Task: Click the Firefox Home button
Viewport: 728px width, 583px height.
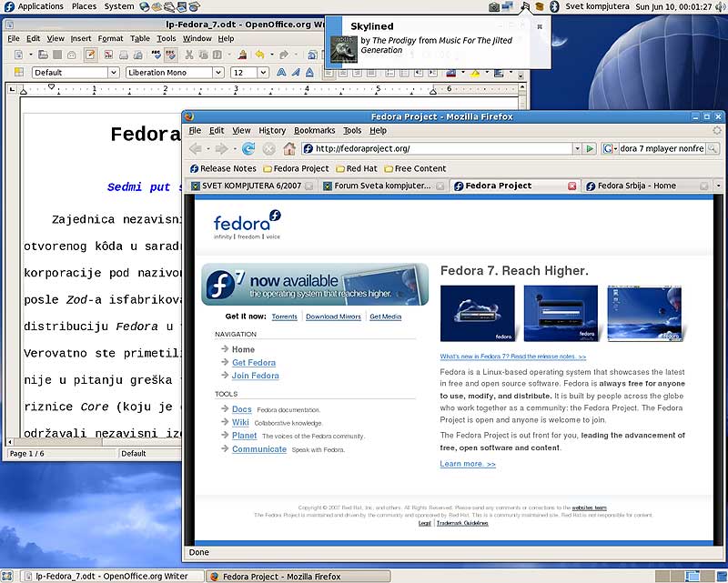Action: coord(289,148)
